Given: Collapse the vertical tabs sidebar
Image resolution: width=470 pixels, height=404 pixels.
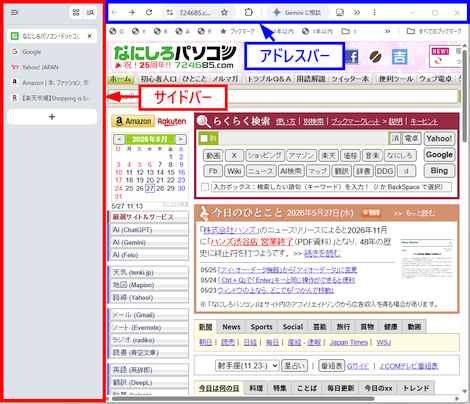Looking at the screenshot, I should pyautogui.click(x=14, y=13).
